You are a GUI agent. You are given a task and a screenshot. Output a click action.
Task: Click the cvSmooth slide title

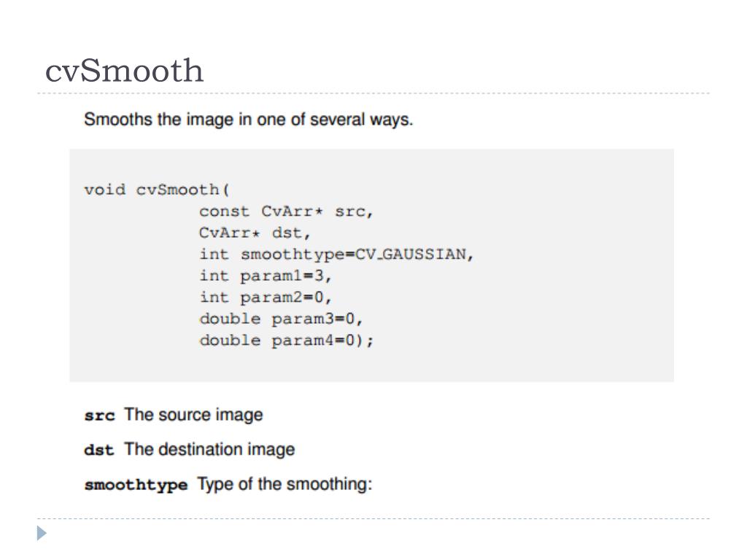coord(124,71)
